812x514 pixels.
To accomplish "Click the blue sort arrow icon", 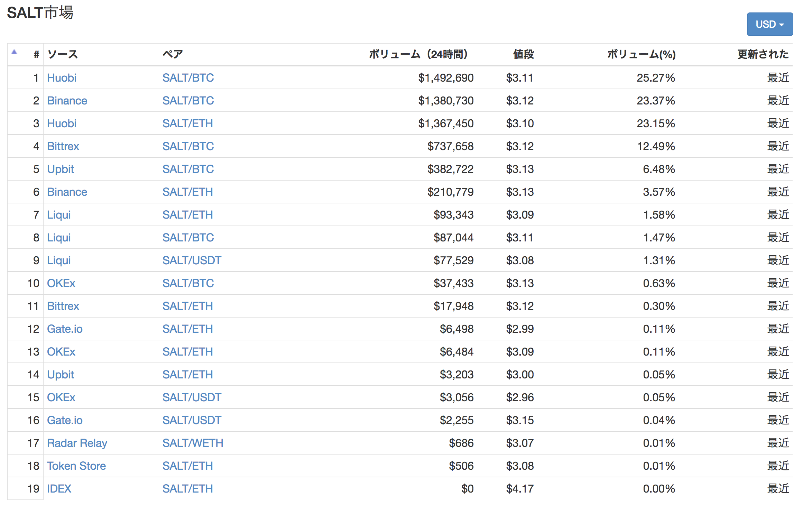I will coord(14,52).
